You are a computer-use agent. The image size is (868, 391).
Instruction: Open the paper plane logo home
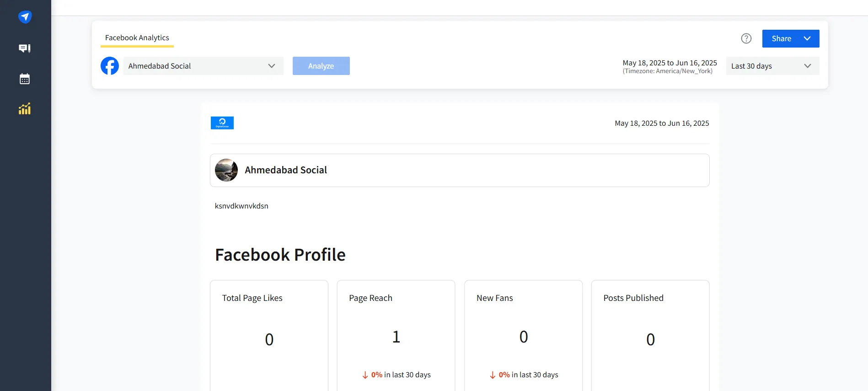[x=25, y=17]
